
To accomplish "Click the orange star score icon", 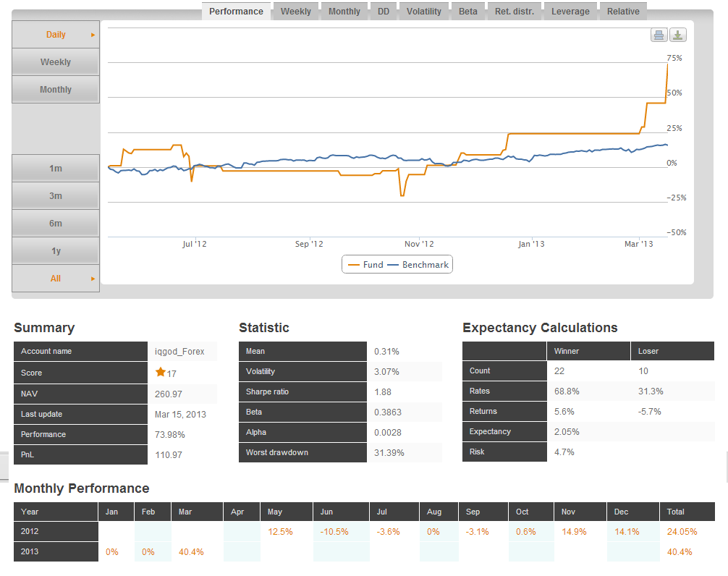I will 161,372.
